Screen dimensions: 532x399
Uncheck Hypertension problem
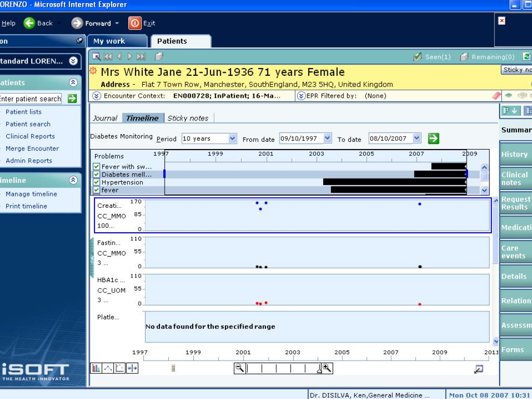[x=96, y=182]
